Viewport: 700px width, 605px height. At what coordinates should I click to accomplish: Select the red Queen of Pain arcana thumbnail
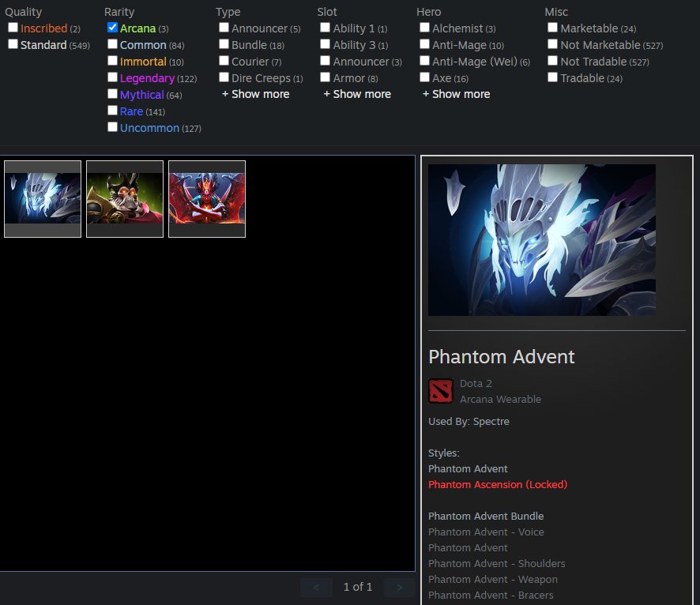[x=207, y=199]
